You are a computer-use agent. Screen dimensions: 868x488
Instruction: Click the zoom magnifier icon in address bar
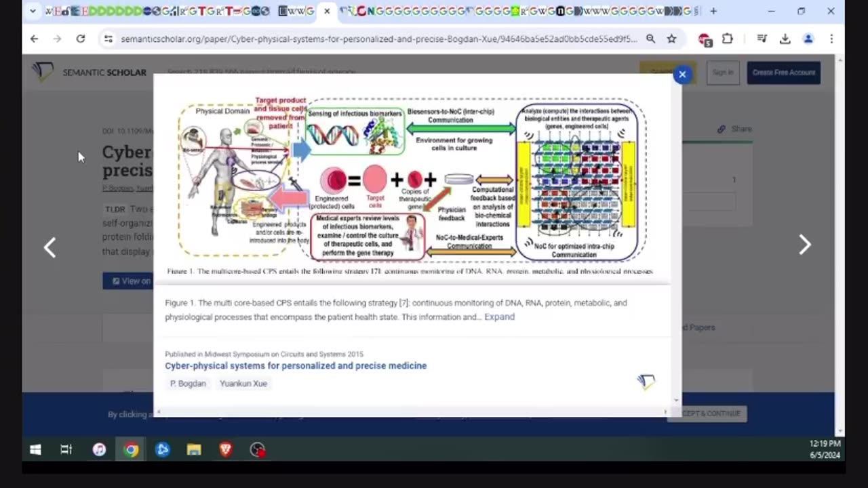[650, 39]
